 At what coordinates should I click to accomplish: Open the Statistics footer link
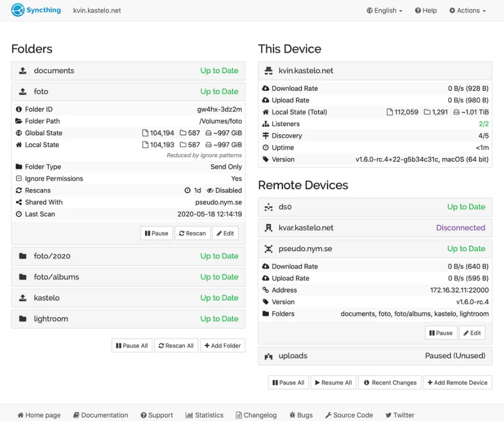pyautogui.click(x=204, y=415)
